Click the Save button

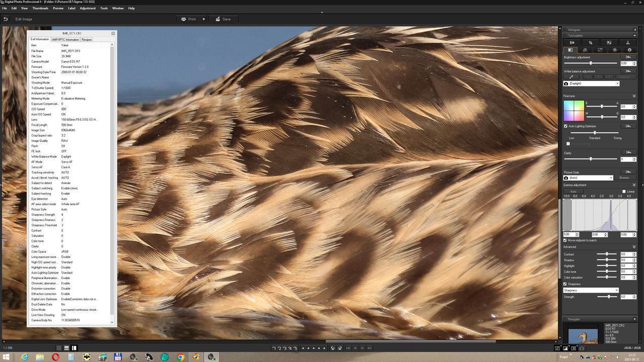click(223, 19)
